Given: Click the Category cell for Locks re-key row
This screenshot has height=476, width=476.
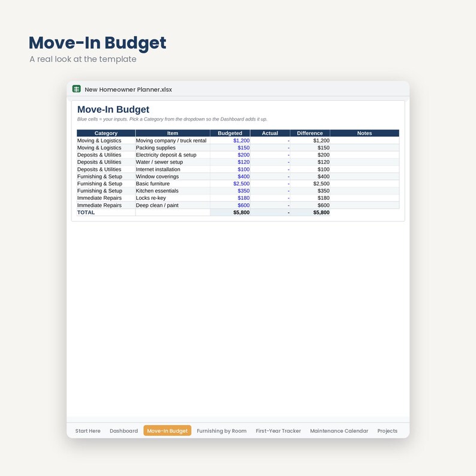Looking at the screenshot, I should [106, 198].
